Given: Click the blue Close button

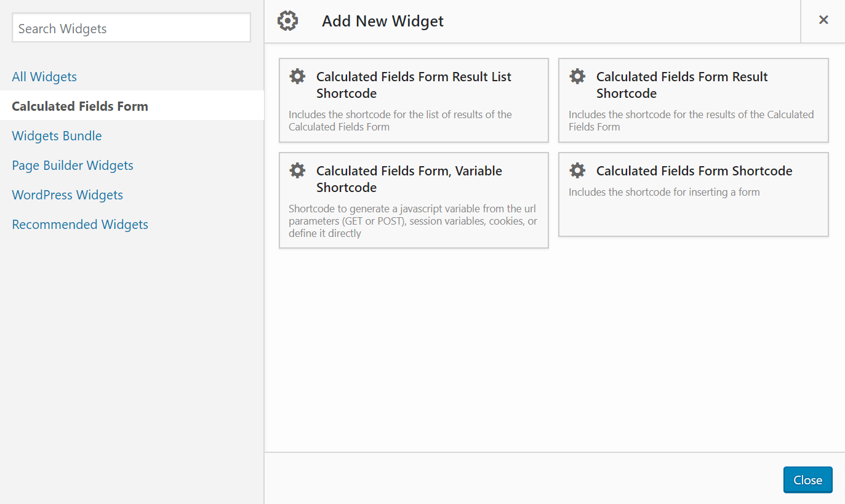Looking at the screenshot, I should 807,479.
